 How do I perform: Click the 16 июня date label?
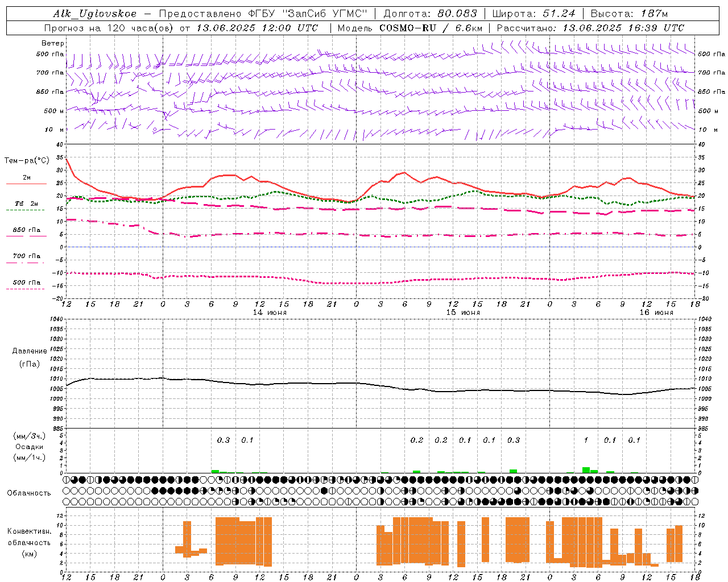click(x=656, y=313)
